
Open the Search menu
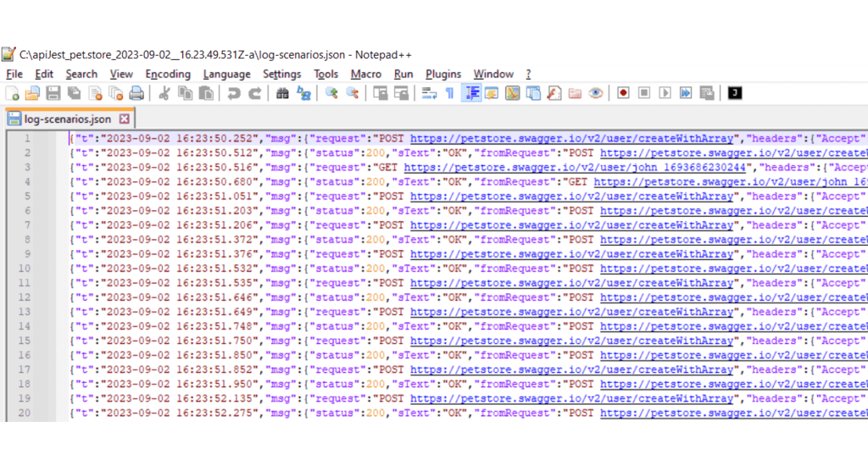click(x=81, y=75)
